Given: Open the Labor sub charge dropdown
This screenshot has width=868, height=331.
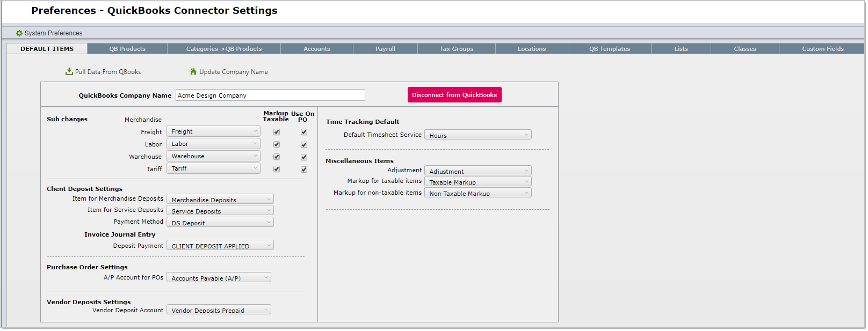Looking at the screenshot, I should (213, 144).
